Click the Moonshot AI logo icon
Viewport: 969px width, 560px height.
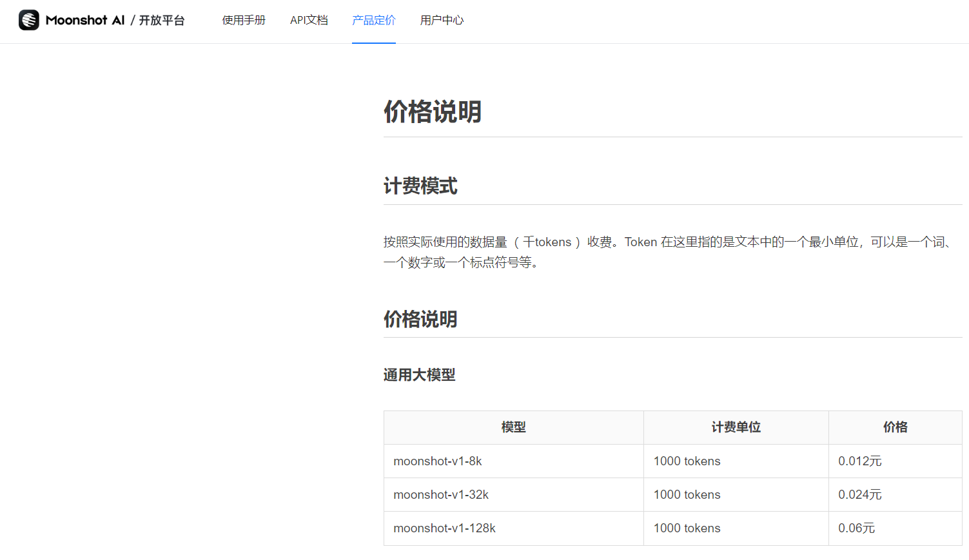(29, 20)
